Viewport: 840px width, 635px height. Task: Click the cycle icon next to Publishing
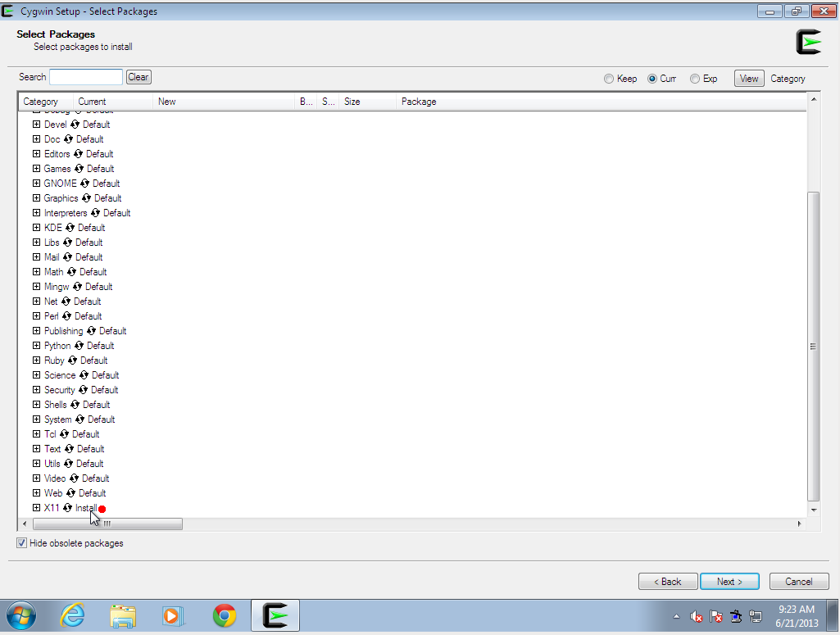pyautogui.click(x=91, y=330)
